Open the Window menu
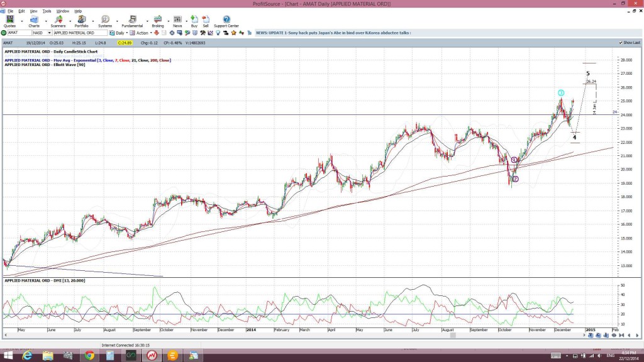This screenshot has height=362, width=644. [62, 11]
